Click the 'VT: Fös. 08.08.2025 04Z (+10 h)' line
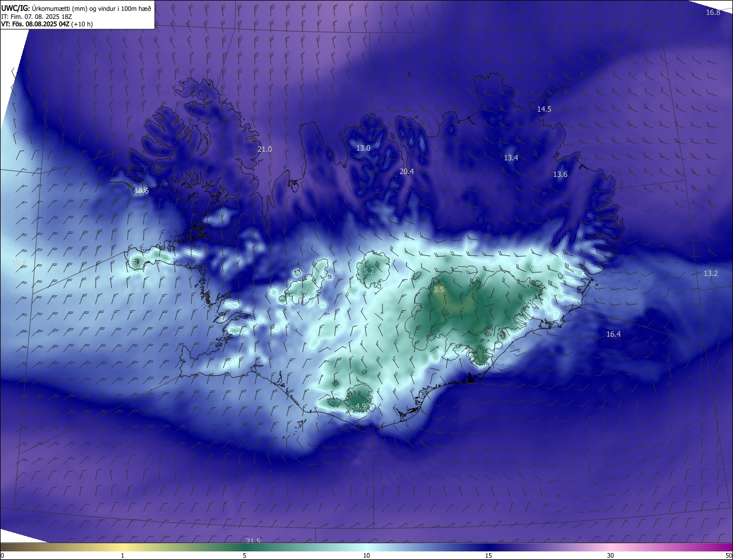733x560 pixels. (x=47, y=24)
